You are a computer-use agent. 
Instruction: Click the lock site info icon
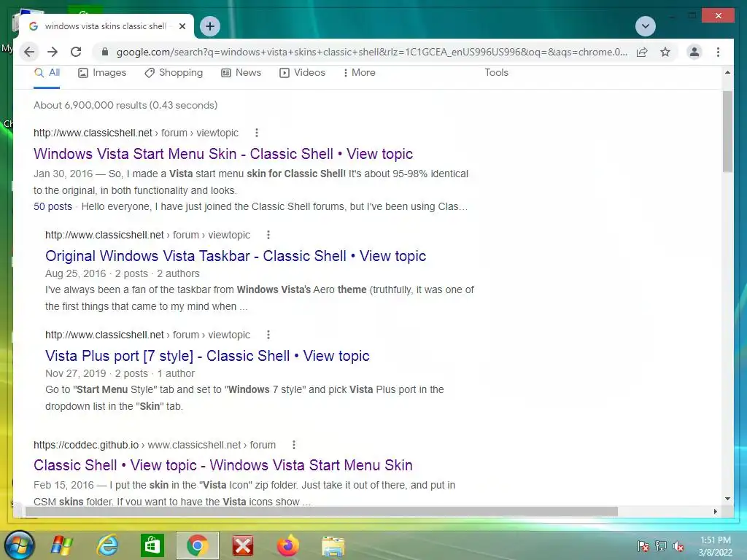[x=105, y=52]
